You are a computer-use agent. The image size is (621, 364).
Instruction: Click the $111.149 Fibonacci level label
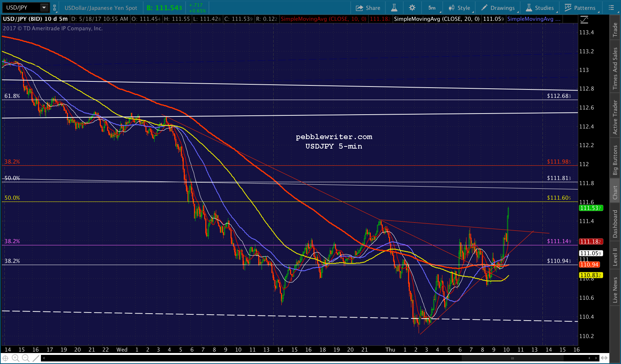tap(559, 241)
